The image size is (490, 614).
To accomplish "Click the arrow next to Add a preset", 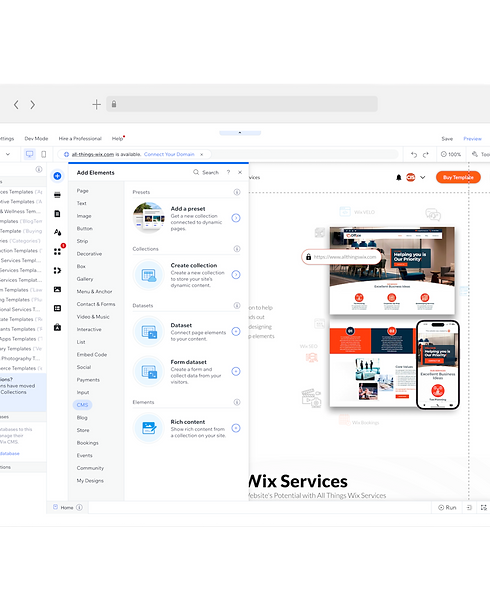I will pos(236,218).
